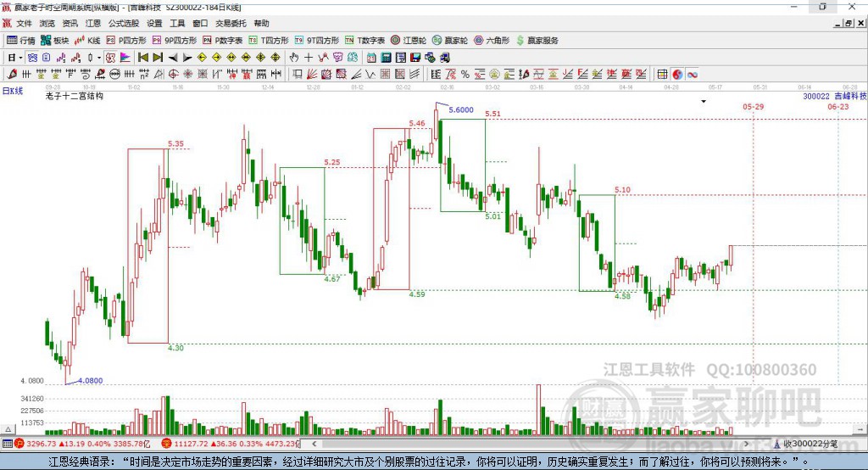Switch to the K线 chart view
Screen dimensions: 868x470
pos(87,41)
